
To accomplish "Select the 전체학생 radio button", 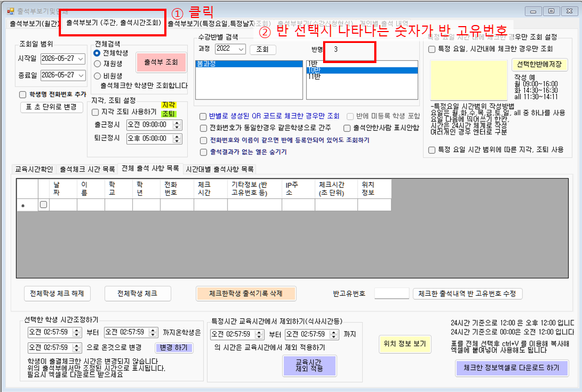I will (97, 53).
